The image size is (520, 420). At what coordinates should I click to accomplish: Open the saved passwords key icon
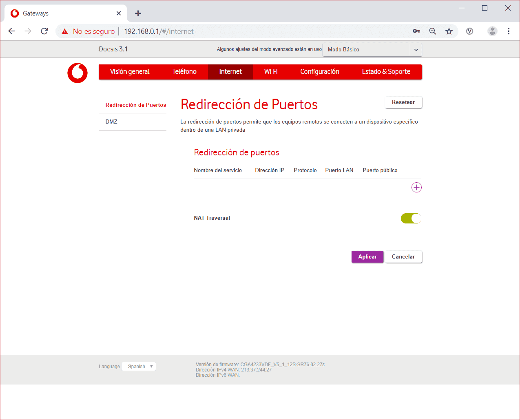coord(416,31)
